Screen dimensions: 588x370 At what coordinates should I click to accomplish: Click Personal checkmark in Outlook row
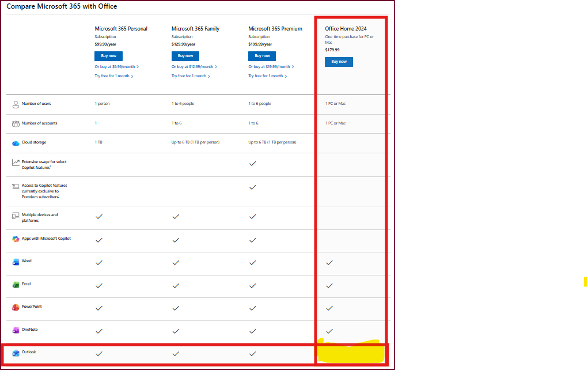click(99, 354)
